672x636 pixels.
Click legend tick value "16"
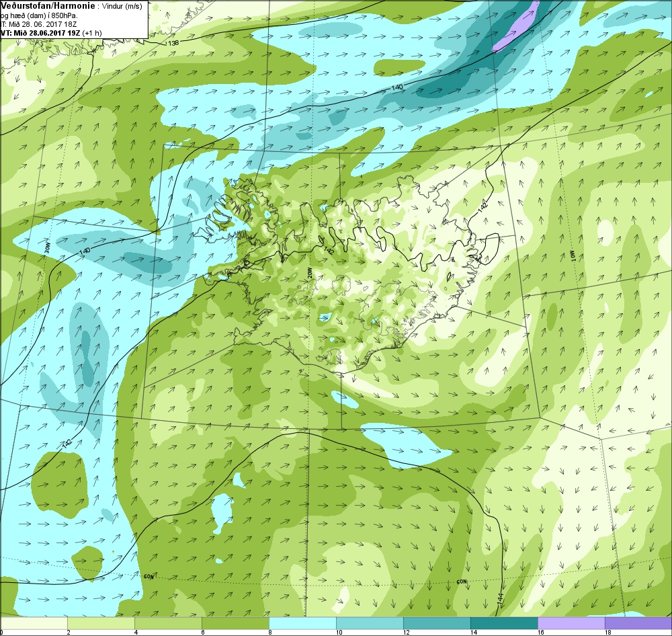tap(540, 632)
